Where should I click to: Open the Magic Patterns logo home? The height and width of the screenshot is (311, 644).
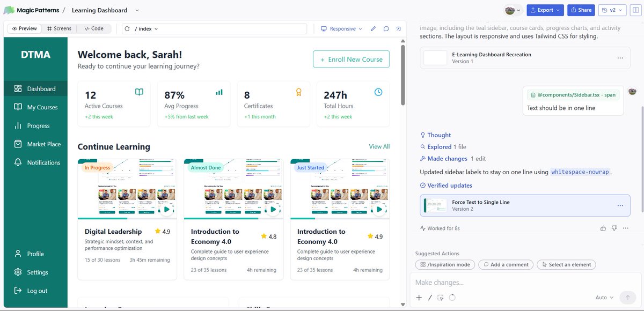click(31, 10)
